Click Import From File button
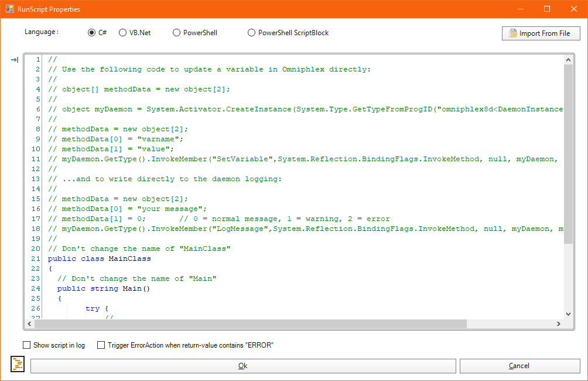 pos(541,33)
